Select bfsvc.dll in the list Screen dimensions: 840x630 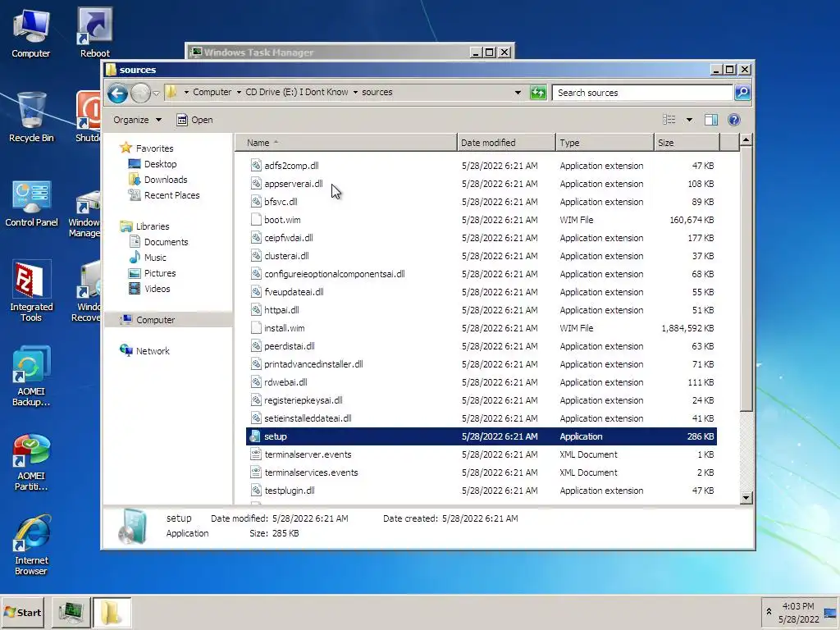pyautogui.click(x=281, y=202)
